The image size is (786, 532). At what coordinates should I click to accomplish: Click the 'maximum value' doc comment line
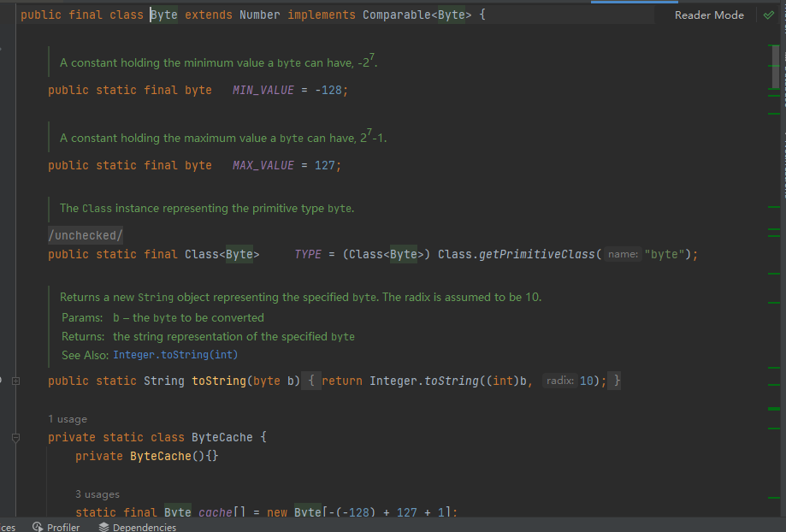coord(223,138)
